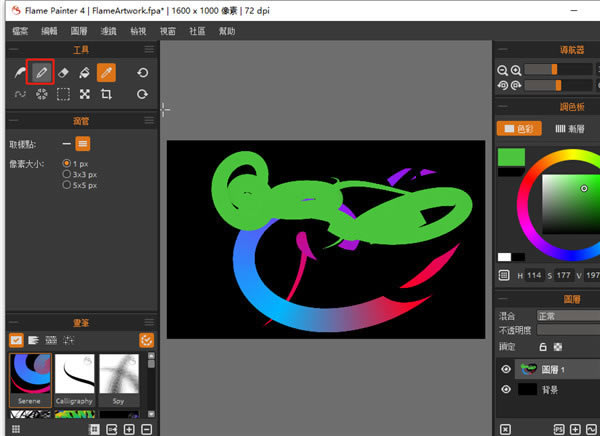Select the flame brush tool

click(x=19, y=72)
